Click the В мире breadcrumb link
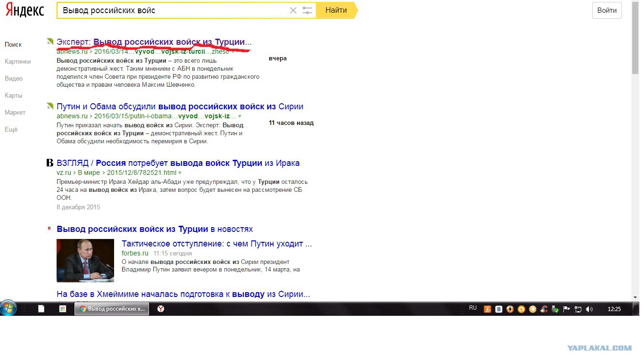 (89, 173)
